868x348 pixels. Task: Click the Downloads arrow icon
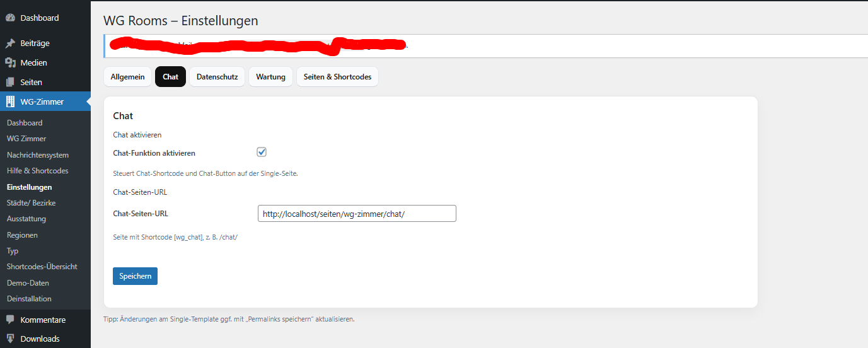pos(10,339)
